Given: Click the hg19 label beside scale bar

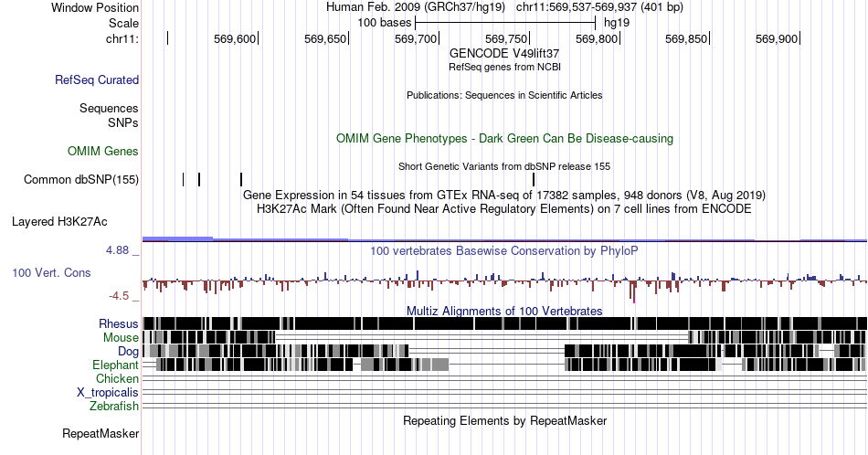Looking at the screenshot, I should 617,23.
